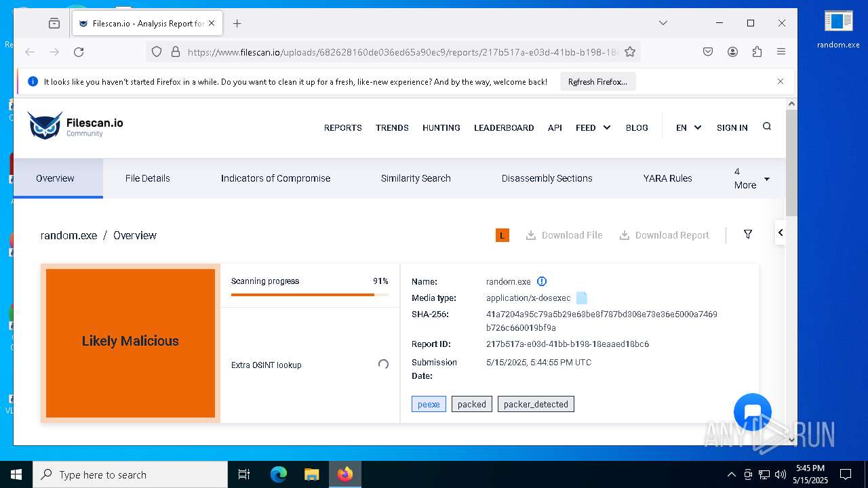Click SIGN IN
This screenshot has width=868, height=488.
[x=732, y=127]
